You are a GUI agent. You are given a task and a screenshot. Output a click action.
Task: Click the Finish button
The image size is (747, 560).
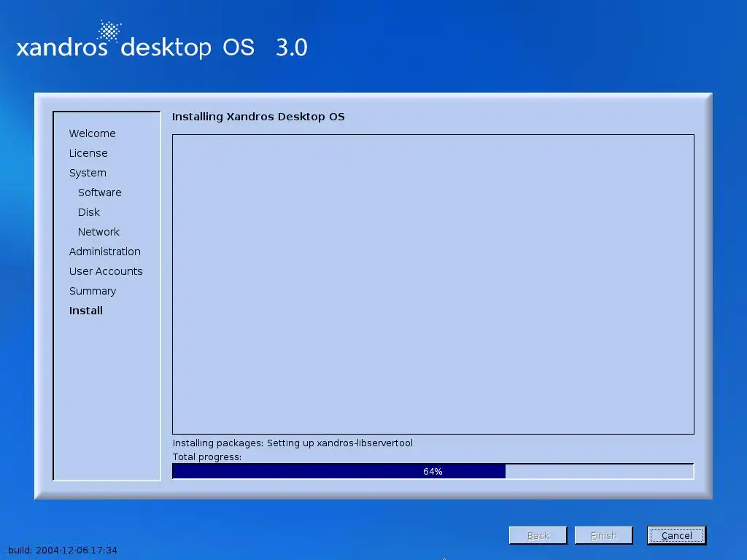[603, 535]
